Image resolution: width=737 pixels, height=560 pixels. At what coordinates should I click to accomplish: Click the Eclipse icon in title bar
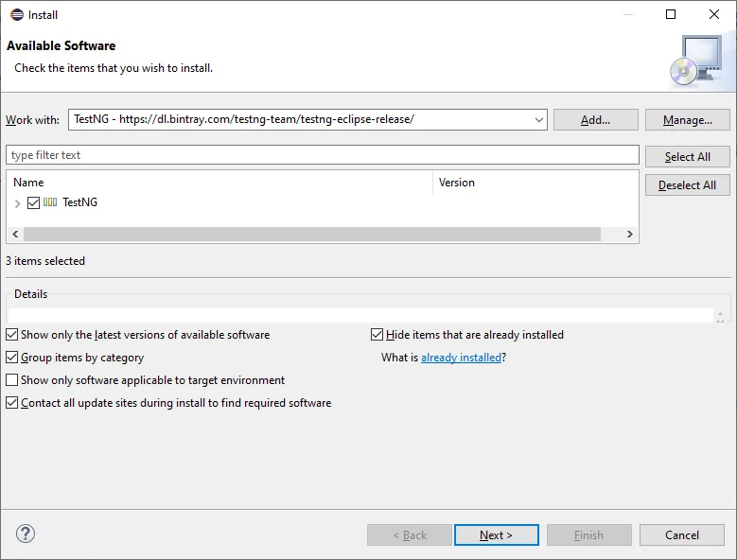17,14
